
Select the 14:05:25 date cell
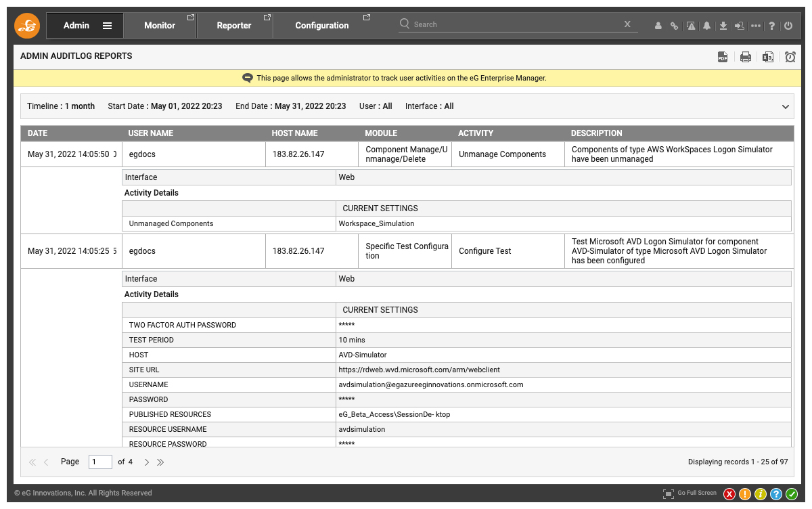71,251
